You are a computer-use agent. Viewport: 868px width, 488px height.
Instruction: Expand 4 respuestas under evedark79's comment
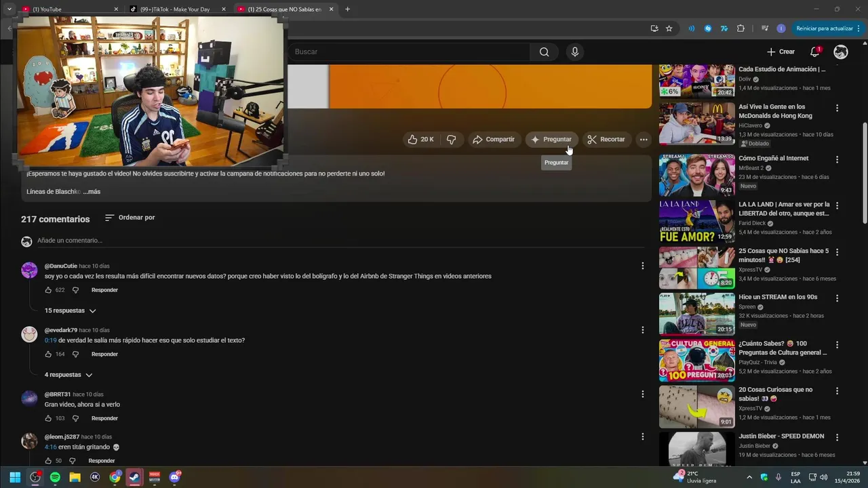(x=68, y=375)
